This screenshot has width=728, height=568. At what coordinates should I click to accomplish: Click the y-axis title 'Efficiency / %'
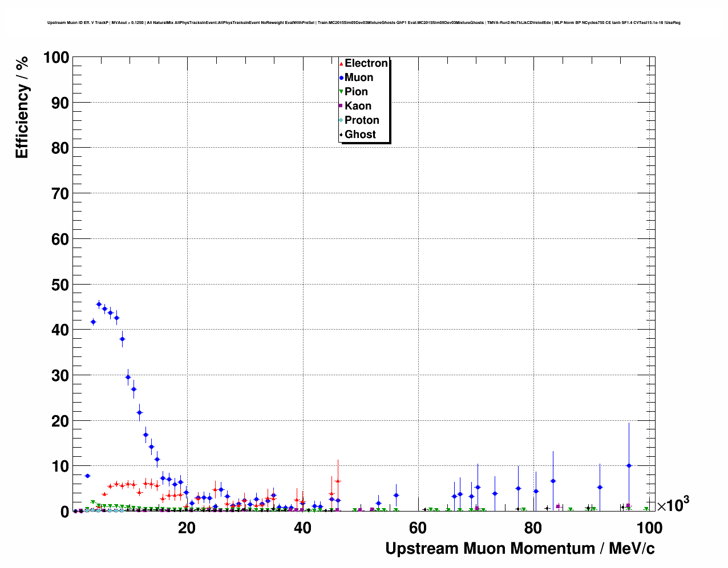tap(22, 106)
